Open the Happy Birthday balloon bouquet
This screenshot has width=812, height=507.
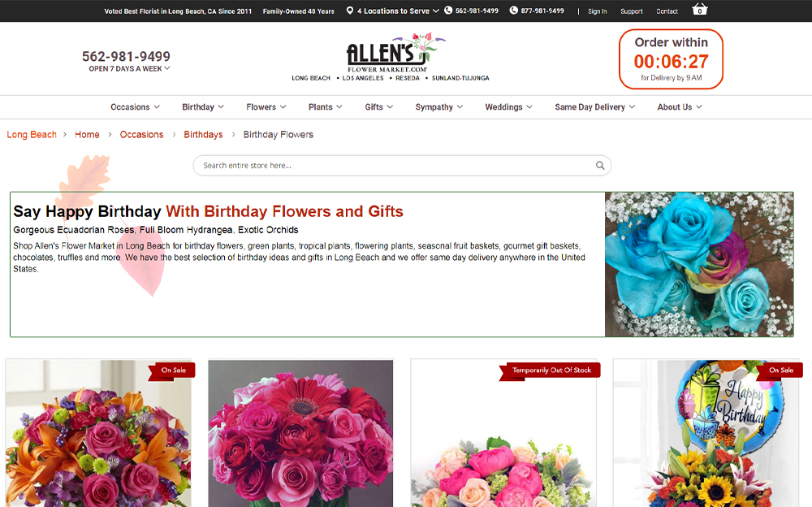coord(706,433)
